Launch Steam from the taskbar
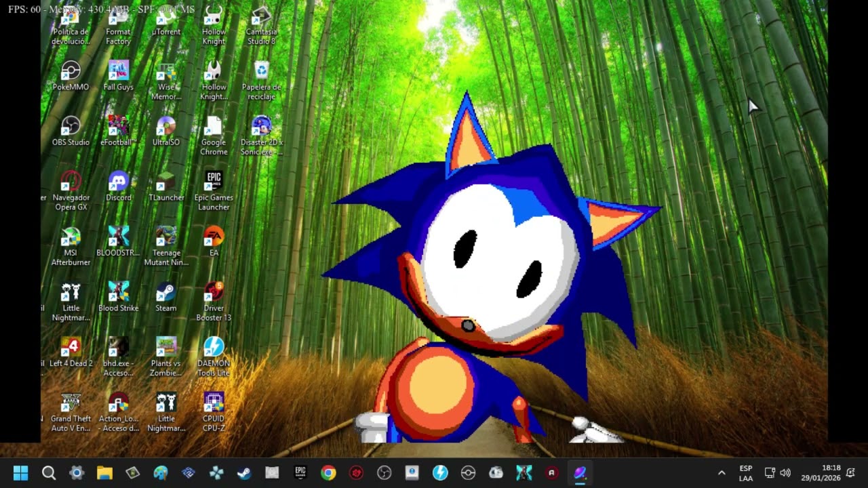 tap(244, 472)
